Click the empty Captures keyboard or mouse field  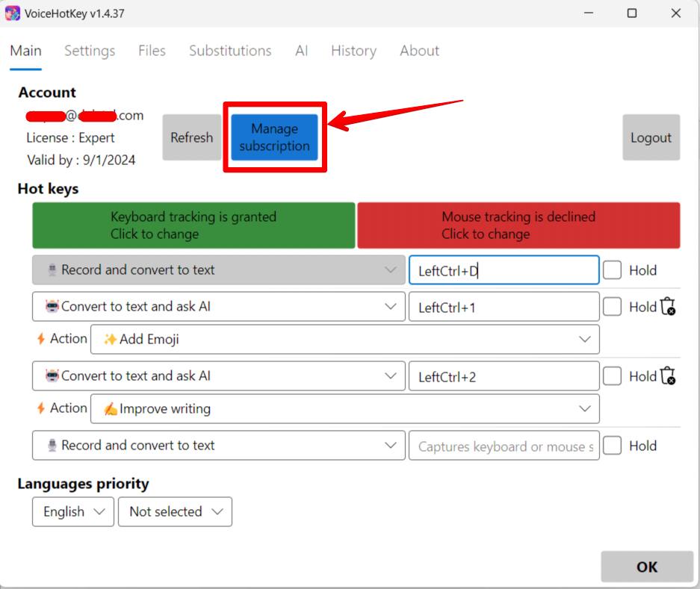504,446
